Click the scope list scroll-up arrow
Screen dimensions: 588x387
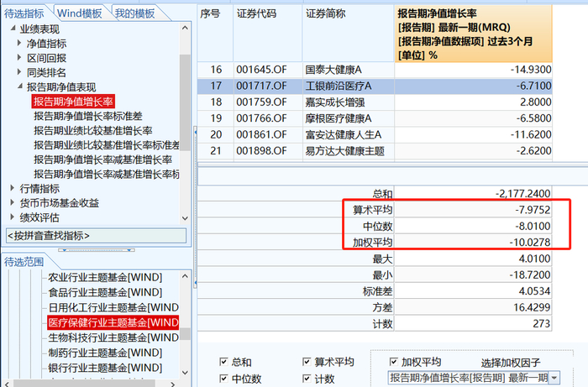click(185, 276)
